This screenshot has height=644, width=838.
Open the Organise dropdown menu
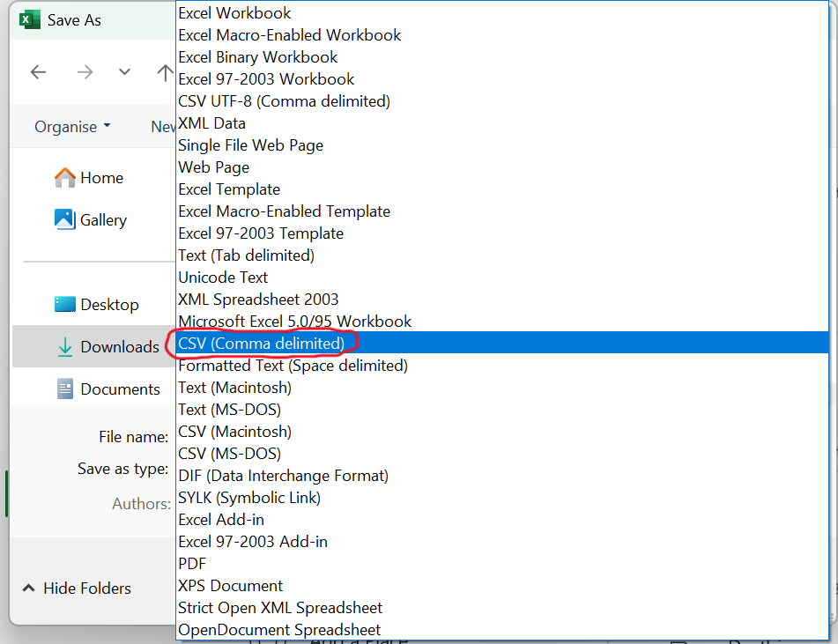(x=72, y=127)
